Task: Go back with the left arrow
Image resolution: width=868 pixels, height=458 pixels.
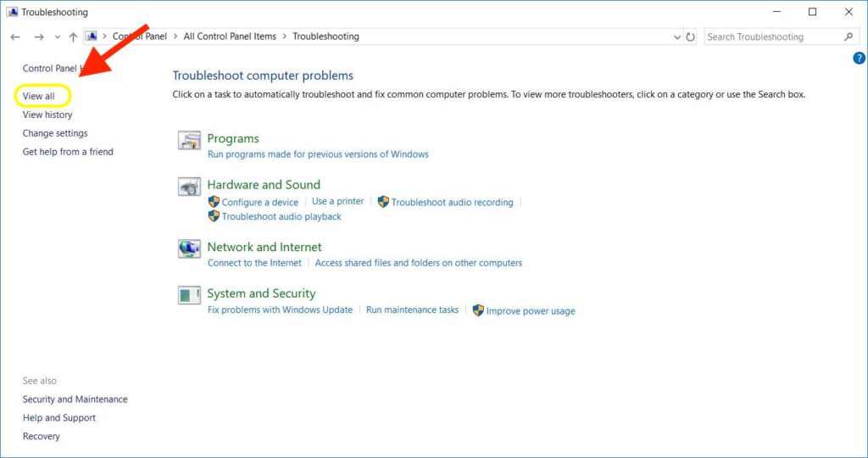Action: [15, 37]
